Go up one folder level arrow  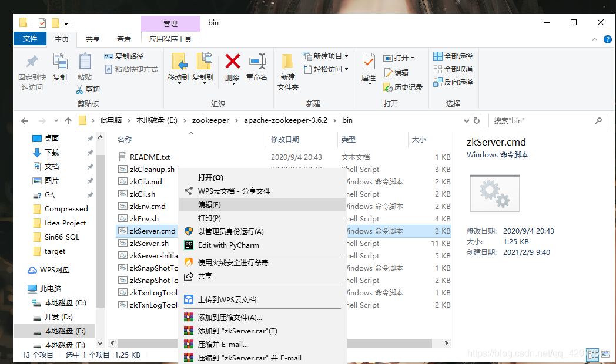click(68, 121)
